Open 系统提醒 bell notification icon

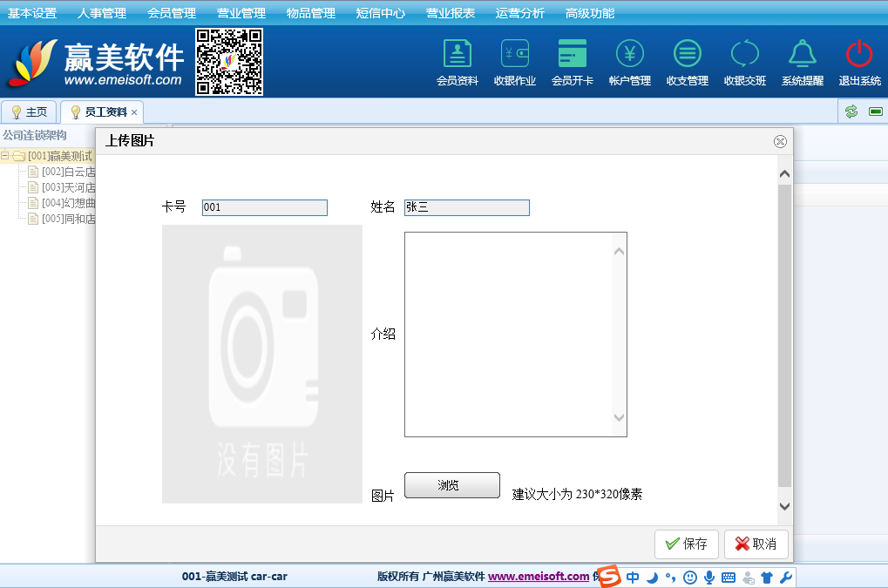click(x=802, y=63)
